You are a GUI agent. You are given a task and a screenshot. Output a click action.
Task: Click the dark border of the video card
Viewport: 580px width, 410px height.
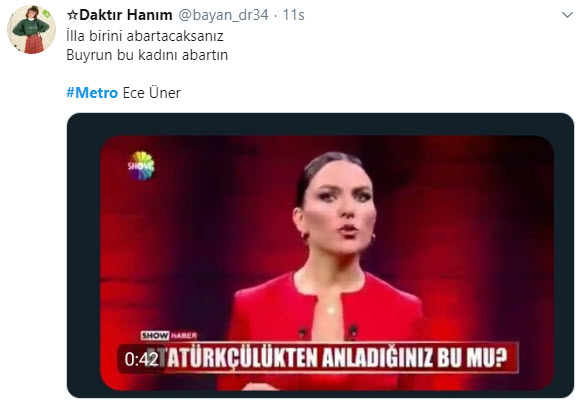click(x=320, y=124)
